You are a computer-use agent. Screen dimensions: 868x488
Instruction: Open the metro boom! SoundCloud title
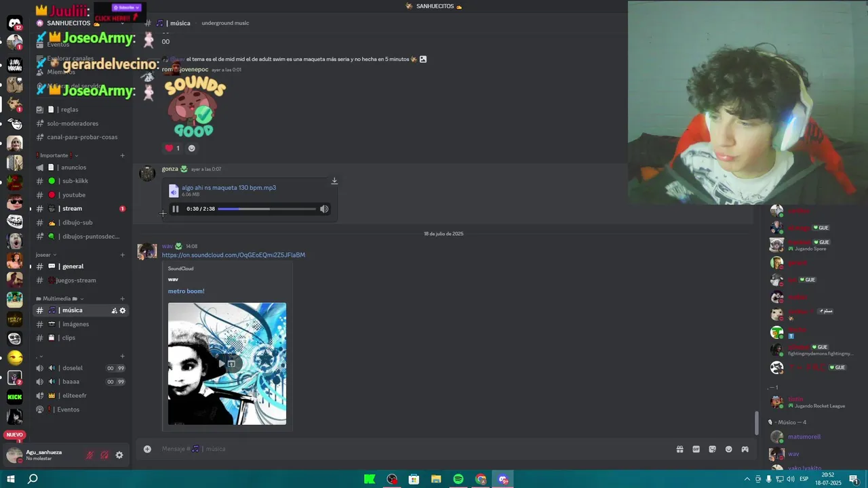[x=186, y=291]
